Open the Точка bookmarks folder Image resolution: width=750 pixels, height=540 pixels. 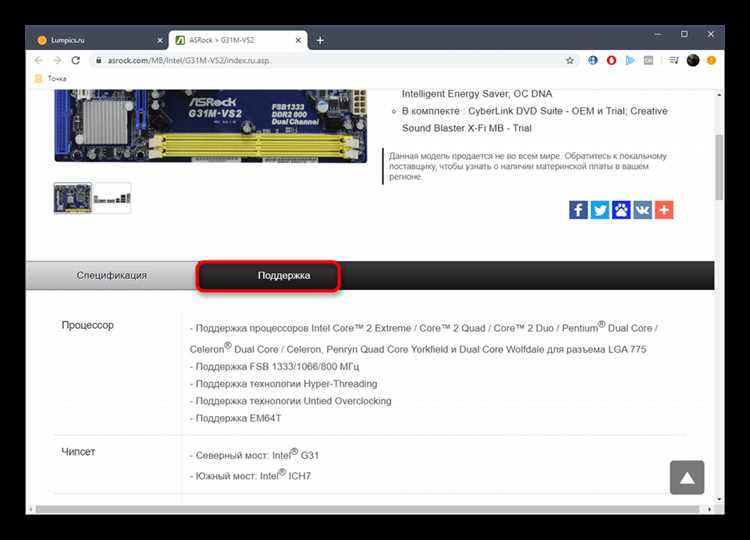pos(51,78)
